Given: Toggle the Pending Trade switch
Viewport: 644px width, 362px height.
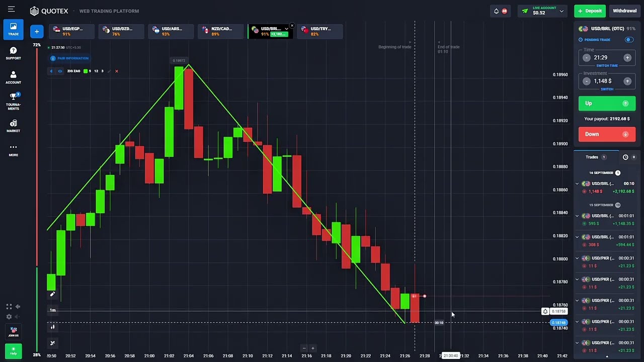Looking at the screenshot, I should pos(629,40).
